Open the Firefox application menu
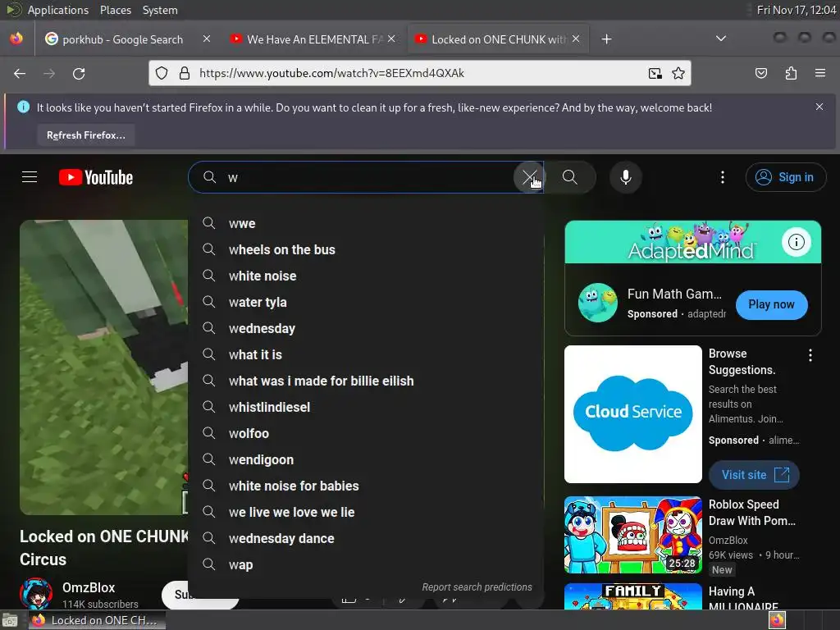This screenshot has height=630, width=840. [819, 73]
